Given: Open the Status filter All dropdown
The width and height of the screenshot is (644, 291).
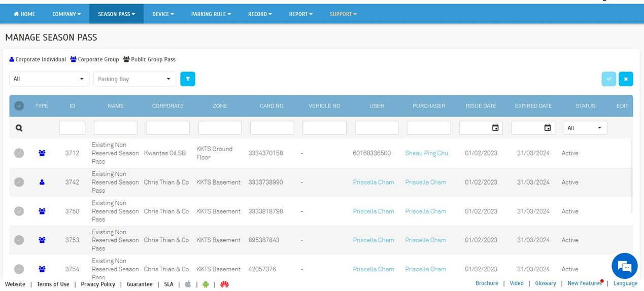Looking at the screenshot, I should point(585,128).
